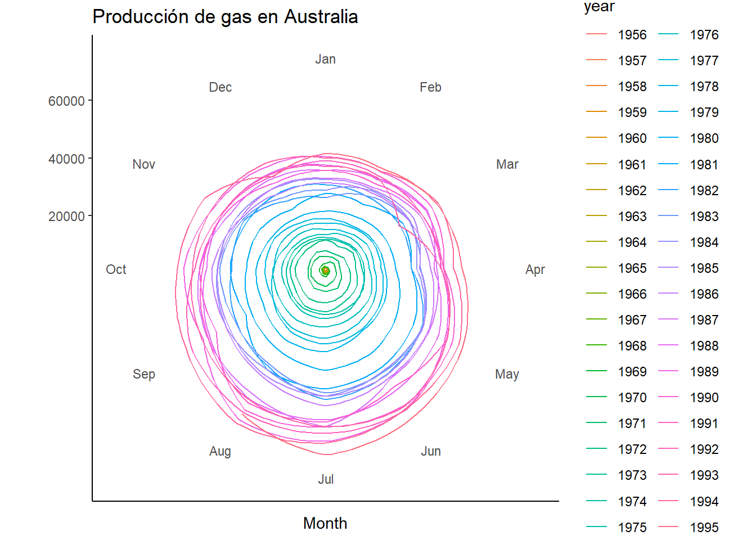The width and height of the screenshot is (756, 540).
Task: Select the 1984 legend entry
Action: [688, 242]
